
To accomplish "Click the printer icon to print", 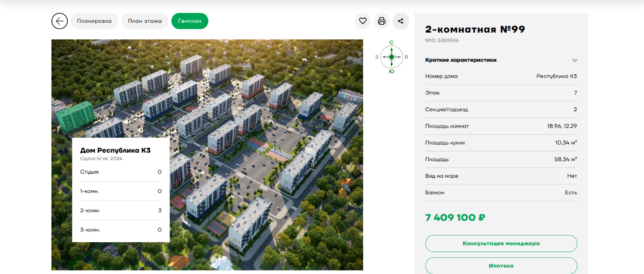I will click(381, 21).
